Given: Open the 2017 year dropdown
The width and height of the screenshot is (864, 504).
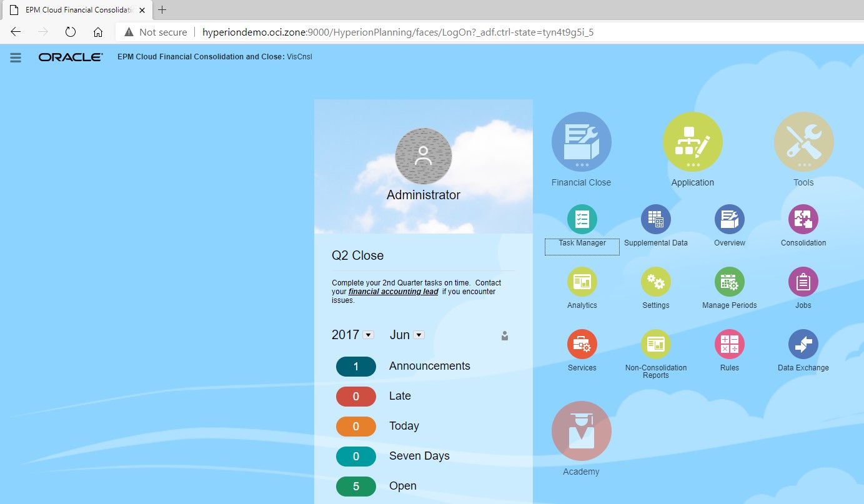Looking at the screenshot, I should (369, 335).
